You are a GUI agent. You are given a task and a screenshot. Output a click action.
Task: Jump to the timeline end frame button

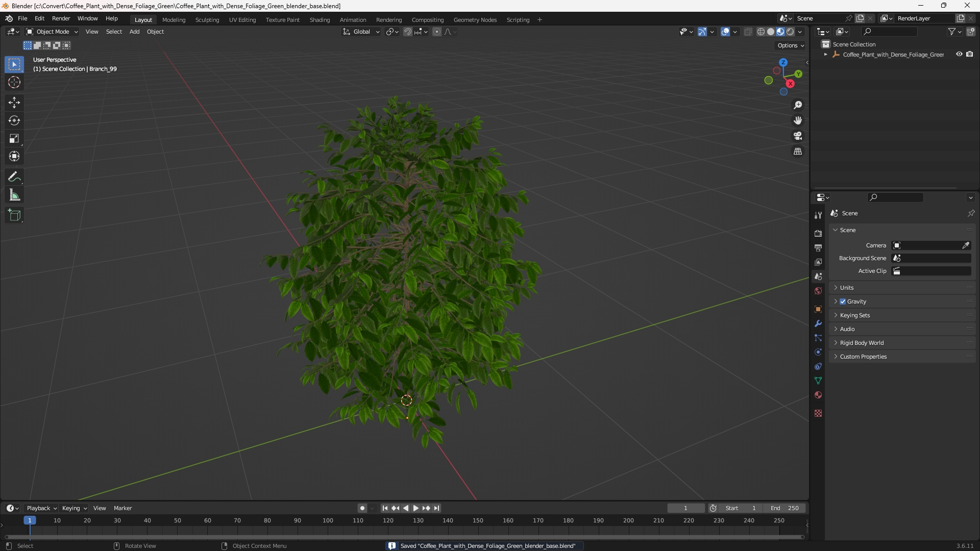(436, 508)
